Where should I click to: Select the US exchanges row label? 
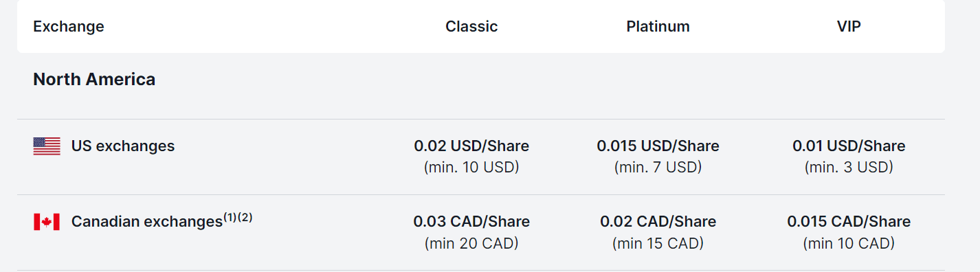click(x=123, y=146)
